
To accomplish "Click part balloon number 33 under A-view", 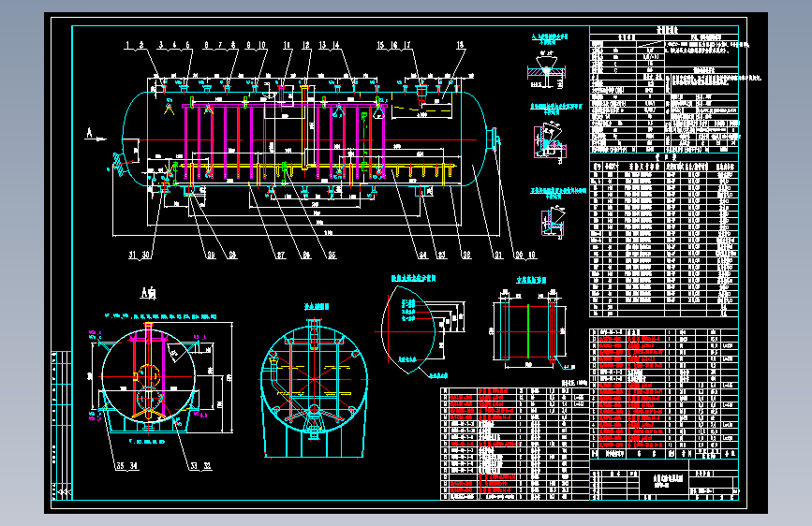I will point(194,465).
